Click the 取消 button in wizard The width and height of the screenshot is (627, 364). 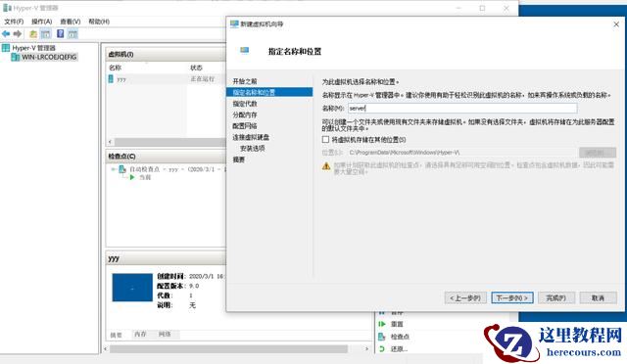[598, 297]
